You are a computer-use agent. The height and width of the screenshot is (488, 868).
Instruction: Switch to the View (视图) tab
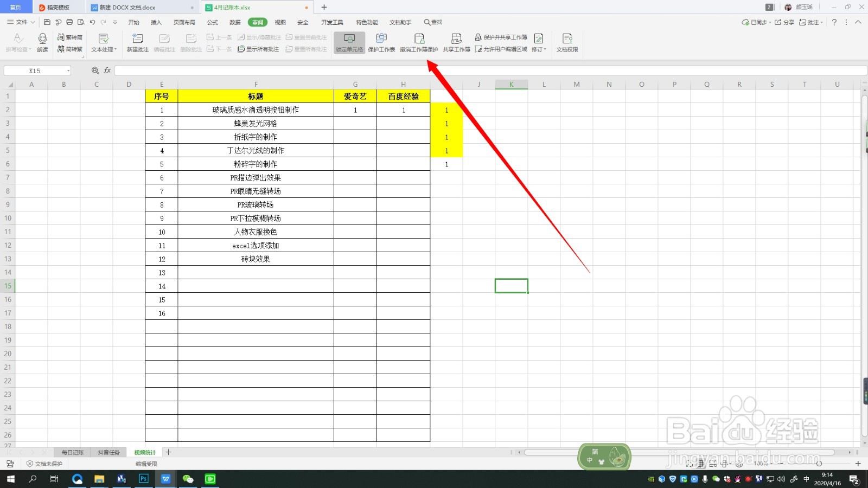coord(280,22)
